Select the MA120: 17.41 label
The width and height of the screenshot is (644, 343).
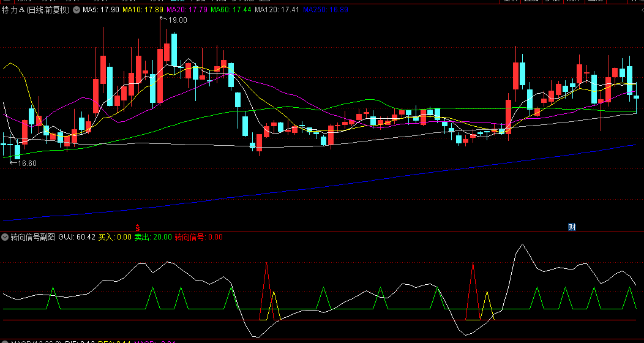point(277,10)
